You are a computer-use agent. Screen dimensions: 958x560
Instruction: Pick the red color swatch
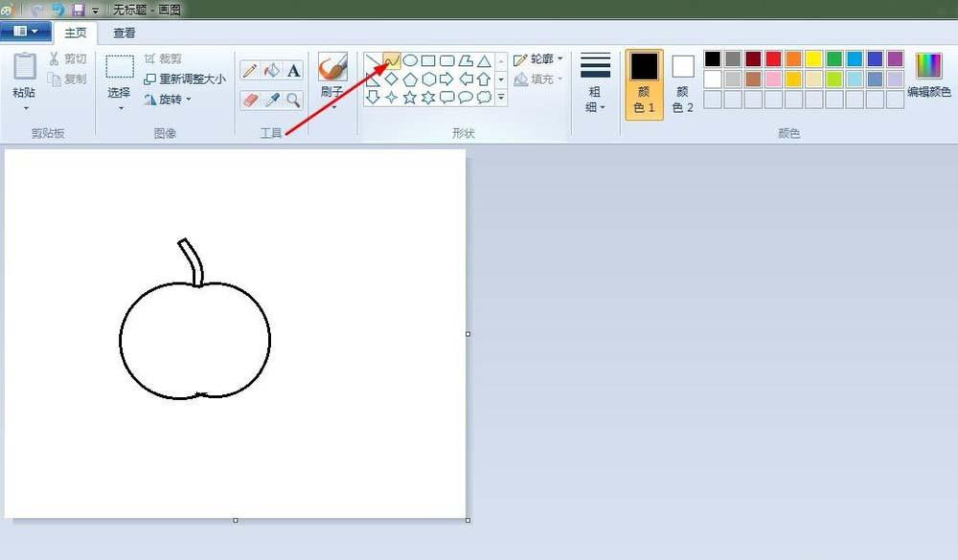(x=773, y=59)
